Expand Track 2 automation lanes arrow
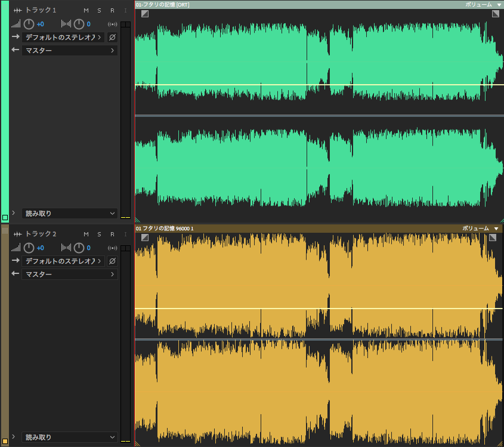Screen dimensions: 504x447 [14, 437]
